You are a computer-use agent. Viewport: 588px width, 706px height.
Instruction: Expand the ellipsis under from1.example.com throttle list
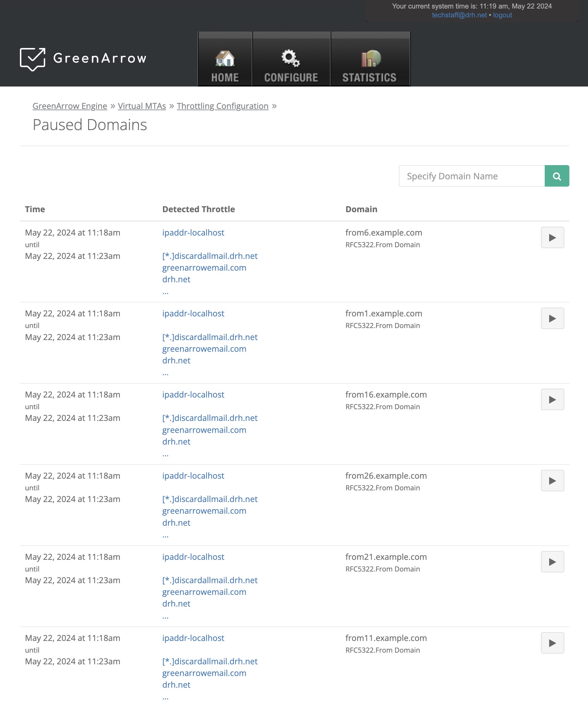click(x=165, y=373)
